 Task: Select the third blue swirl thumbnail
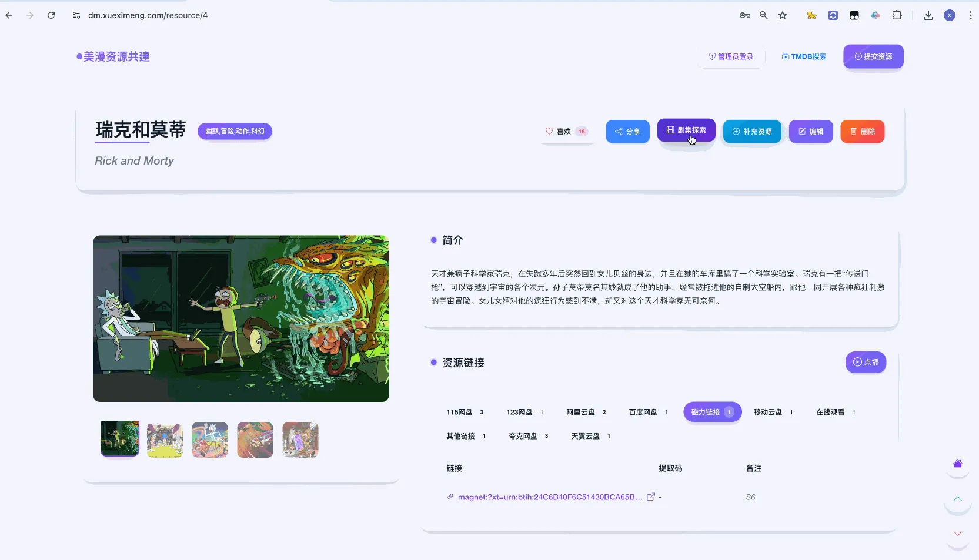[210, 440]
